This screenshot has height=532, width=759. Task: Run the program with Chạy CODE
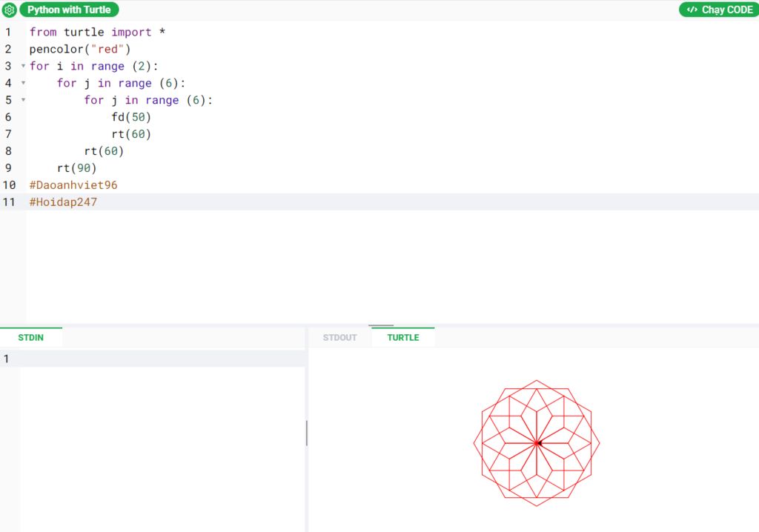720,10
